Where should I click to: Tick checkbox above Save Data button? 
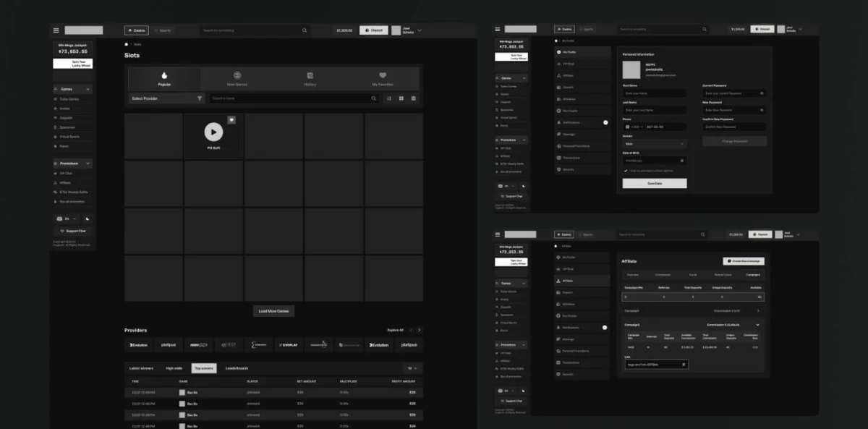[626, 171]
